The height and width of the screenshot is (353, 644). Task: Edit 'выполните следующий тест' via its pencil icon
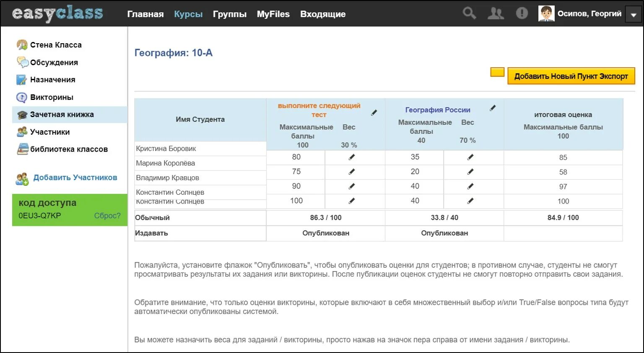click(374, 112)
